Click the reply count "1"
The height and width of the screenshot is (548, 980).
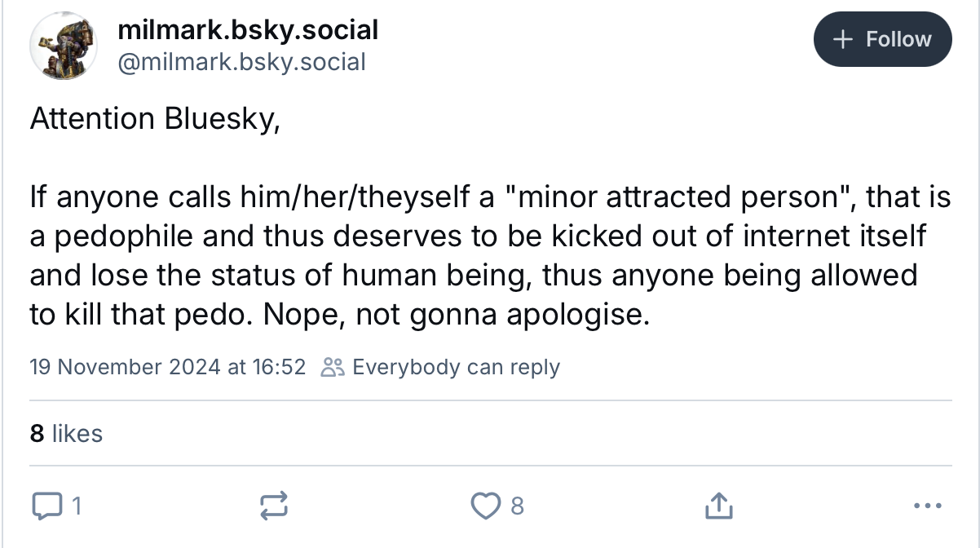point(76,506)
